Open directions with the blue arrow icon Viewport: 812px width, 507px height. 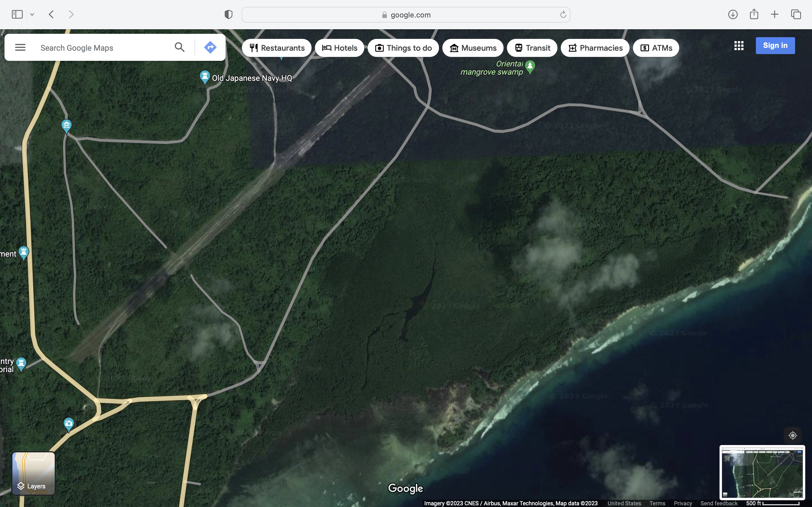click(210, 48)
